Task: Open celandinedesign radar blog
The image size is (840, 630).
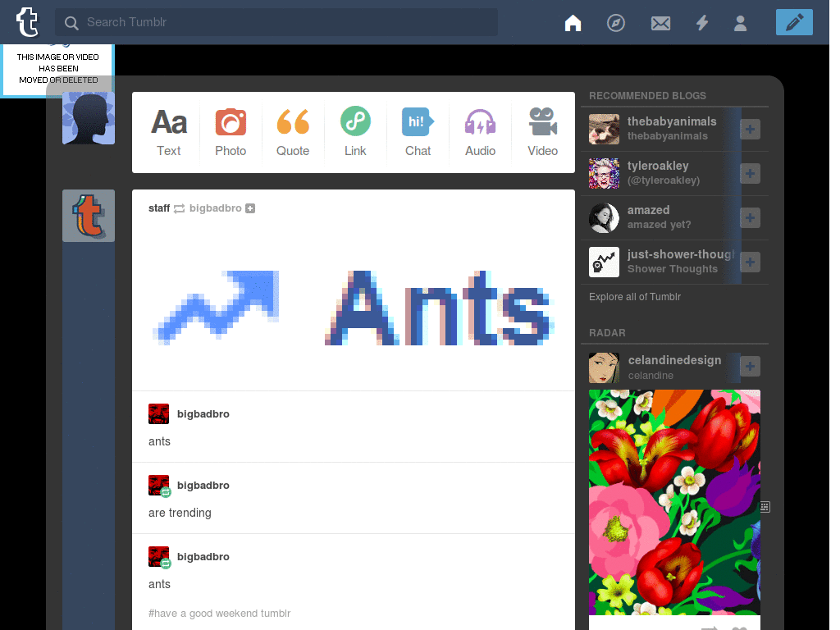Action: [674, 360]
